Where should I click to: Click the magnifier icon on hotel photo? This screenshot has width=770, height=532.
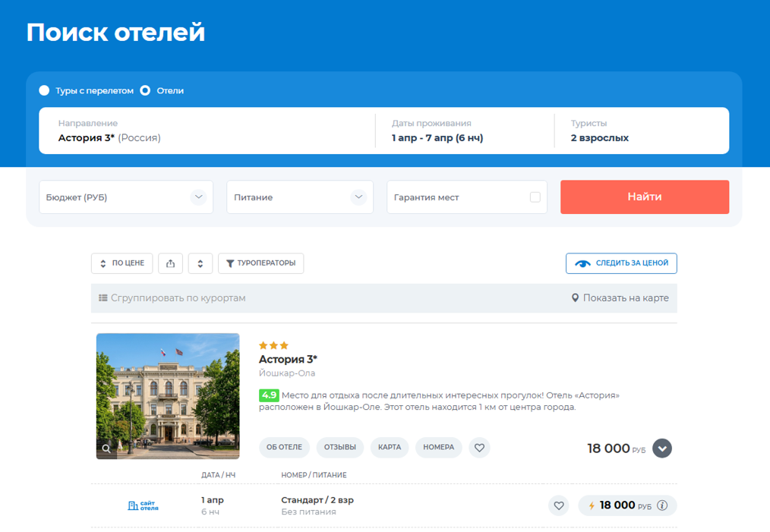click(106, 449)
